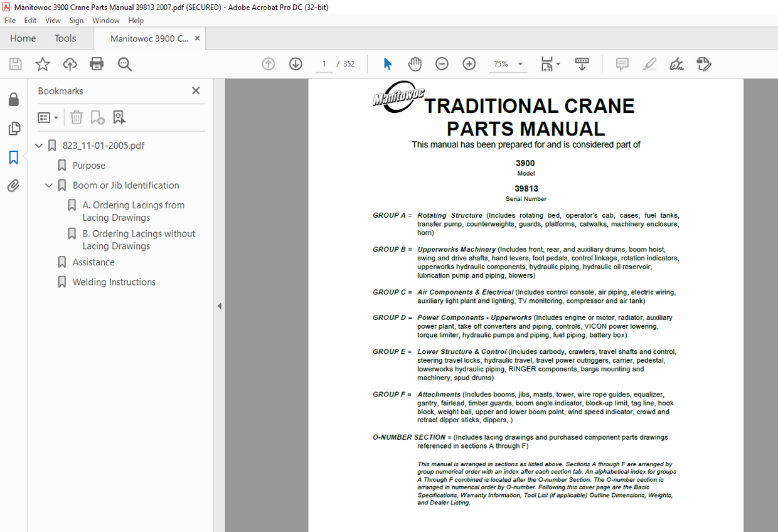This screenshot has width=778, height=532.
Task: Add a sticky note comment
Action: [622, 63]
